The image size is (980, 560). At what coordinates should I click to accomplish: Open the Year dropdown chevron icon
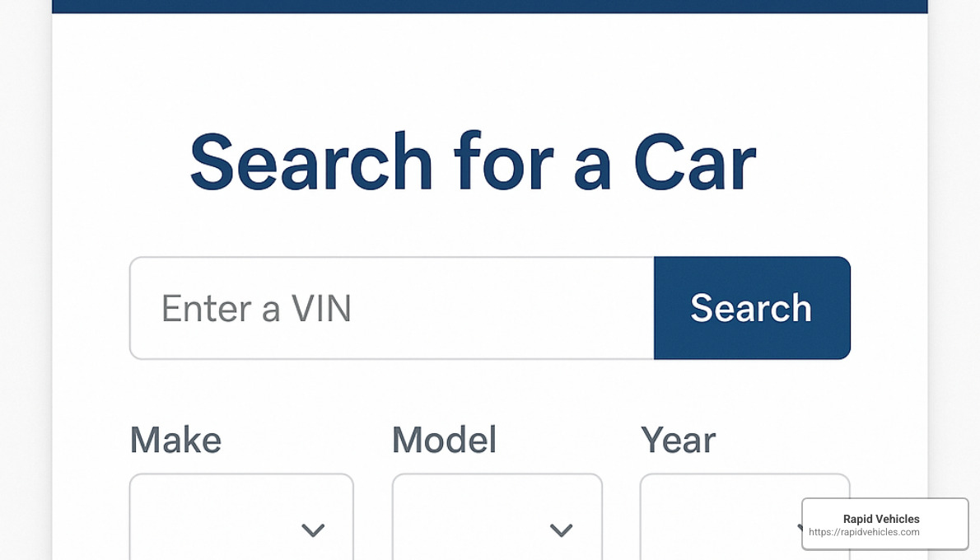tap(803, 531)
